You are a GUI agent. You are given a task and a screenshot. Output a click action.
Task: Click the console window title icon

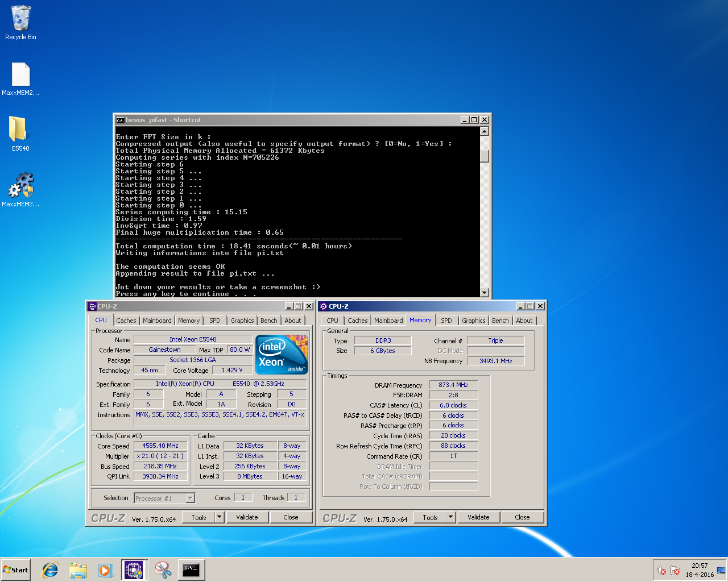click(120, 120)
